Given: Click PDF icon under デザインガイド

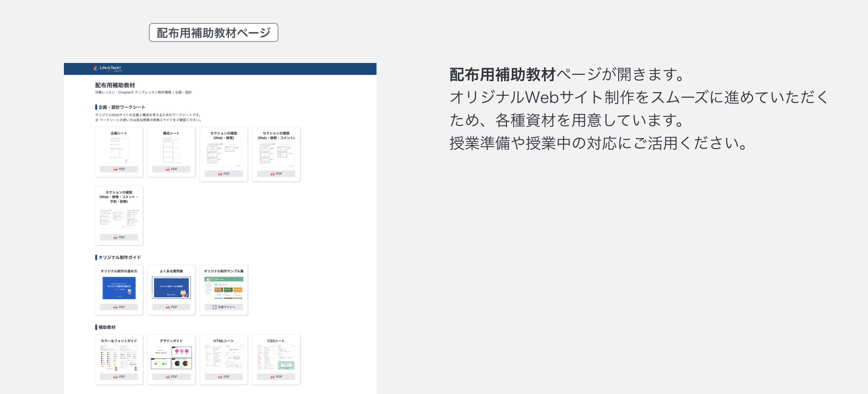Looking at the screenshot, I should coord(168,377).
